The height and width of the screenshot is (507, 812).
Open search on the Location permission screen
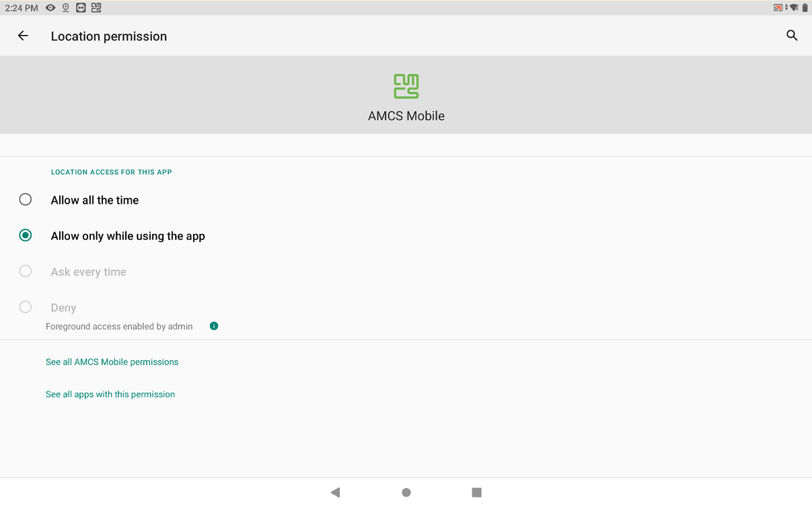pos(792,36)
